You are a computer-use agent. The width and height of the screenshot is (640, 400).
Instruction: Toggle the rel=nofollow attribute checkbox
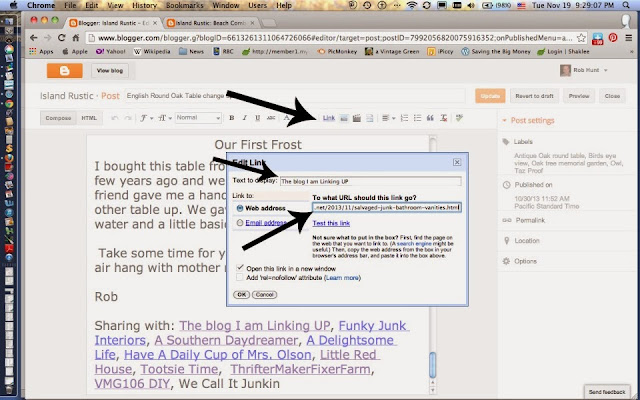pyautogui.click(x=240, y=278)
